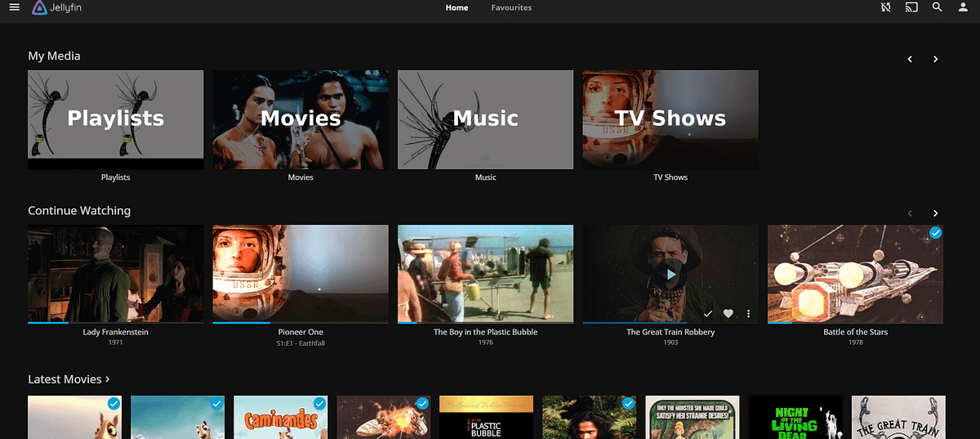The width and height of the screenshot is (980, 439).
Task: Click Lady Frankenstein playback progress bar
Action: (x=115, y=322)
